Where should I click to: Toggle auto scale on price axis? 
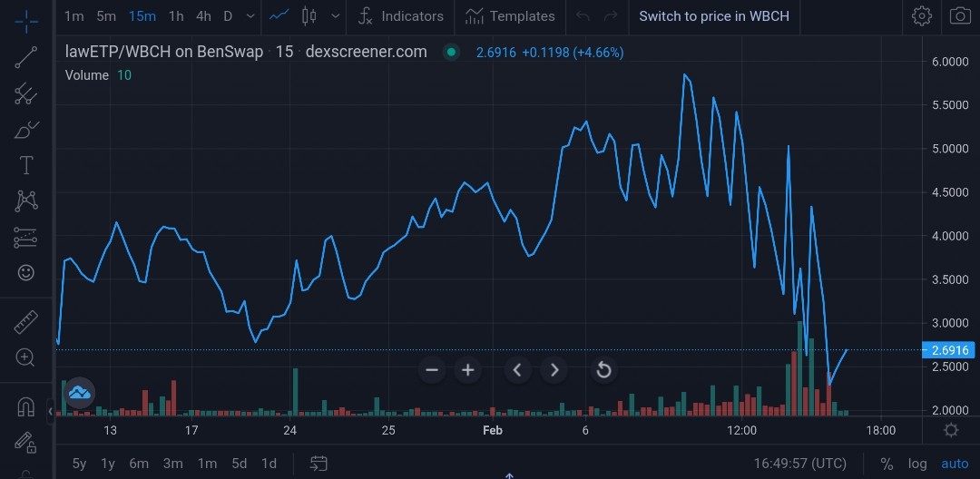(x=955, y=464)
